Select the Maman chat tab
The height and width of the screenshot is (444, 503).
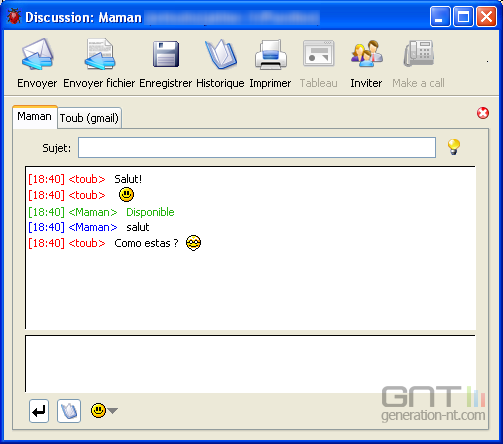point(35,117)
